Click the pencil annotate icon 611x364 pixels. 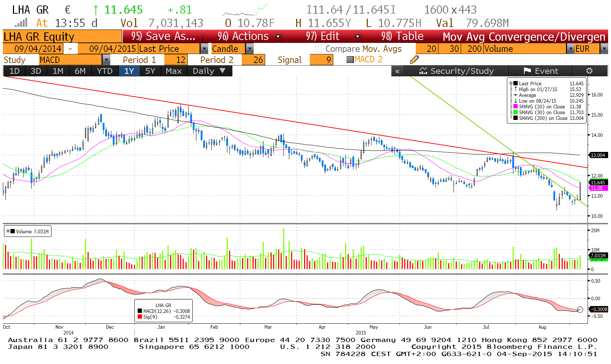pyautogui.click(x=414, y=59)
